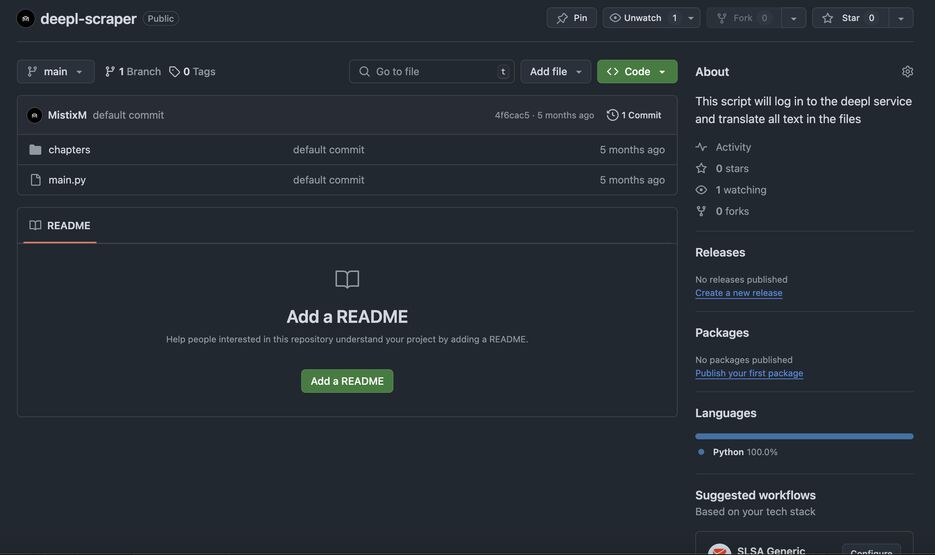View the 0 Tags link
The height and width of the screenshot is (555, 935).
pos(192,72)
